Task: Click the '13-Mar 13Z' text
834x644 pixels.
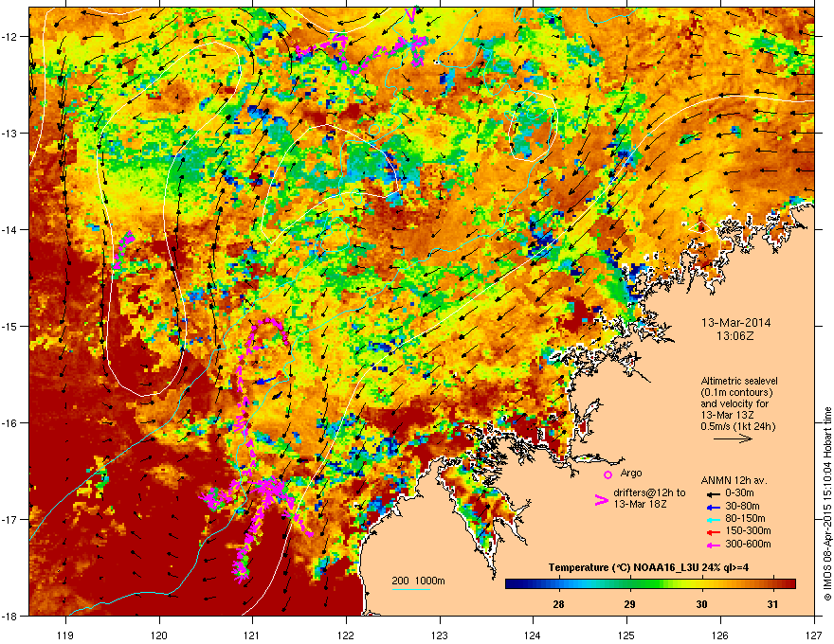Action: [727, 415]
